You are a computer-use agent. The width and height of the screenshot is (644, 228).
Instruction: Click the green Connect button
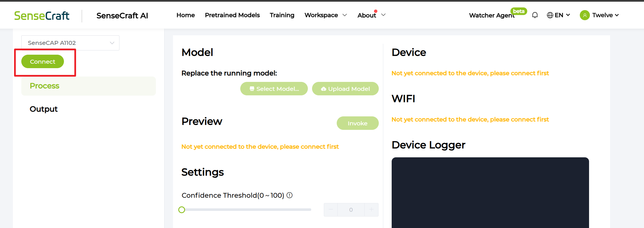tap(43, 61)
